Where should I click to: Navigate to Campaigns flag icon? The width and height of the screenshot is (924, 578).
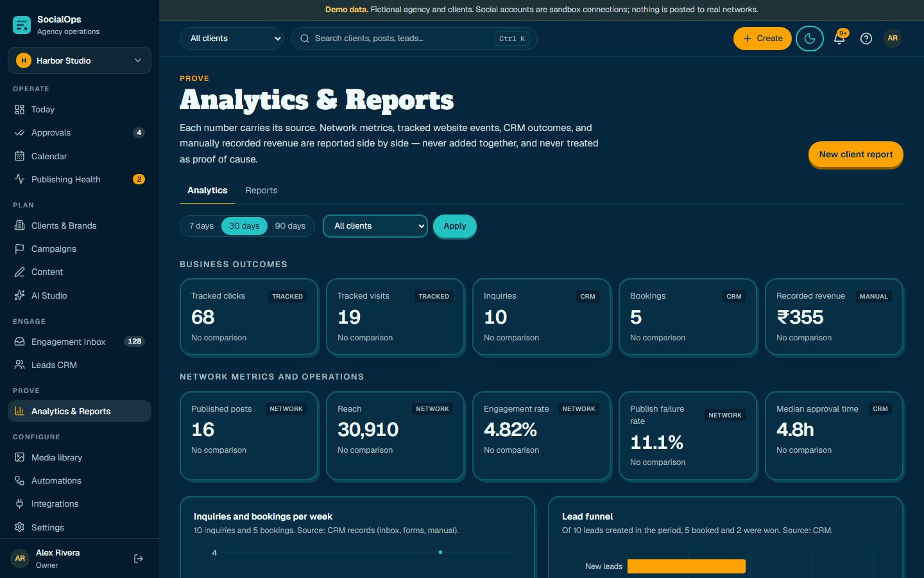(x=20, y=249)
